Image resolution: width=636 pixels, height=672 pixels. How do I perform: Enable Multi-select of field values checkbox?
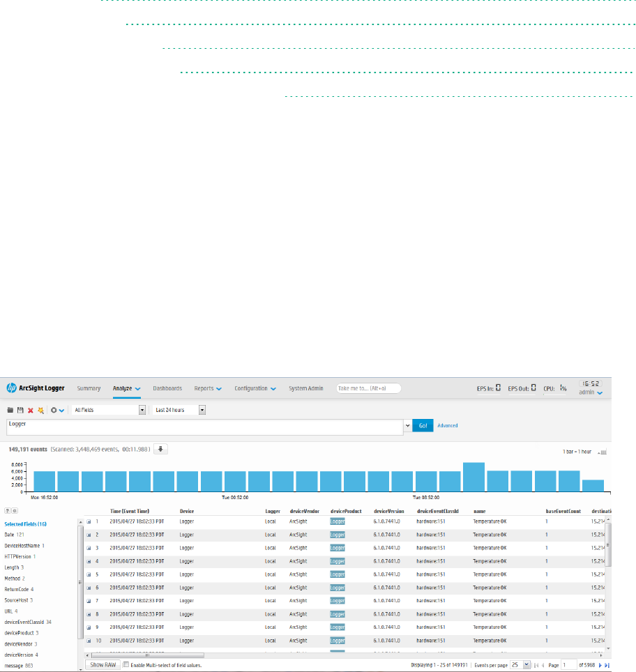coord(126,665)
